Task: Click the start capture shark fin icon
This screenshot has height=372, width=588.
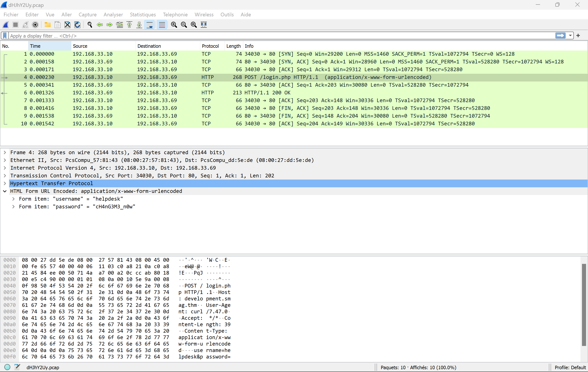Action: tap(6, 25)
